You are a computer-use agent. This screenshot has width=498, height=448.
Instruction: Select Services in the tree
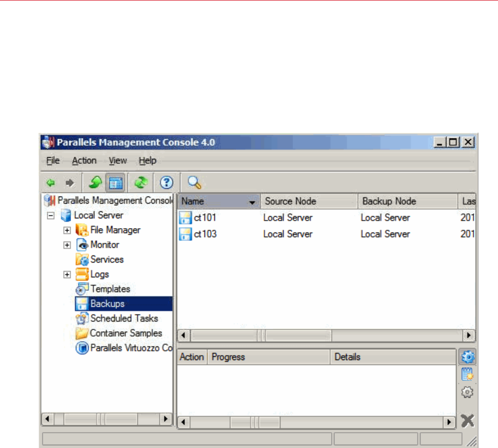pyautogui.click(x=107, y=259)
